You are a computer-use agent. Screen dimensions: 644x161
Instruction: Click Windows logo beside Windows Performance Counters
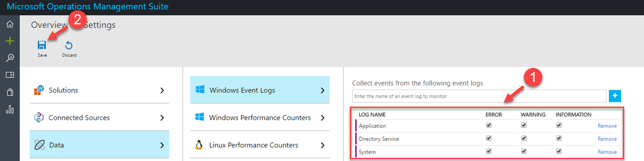199,117
